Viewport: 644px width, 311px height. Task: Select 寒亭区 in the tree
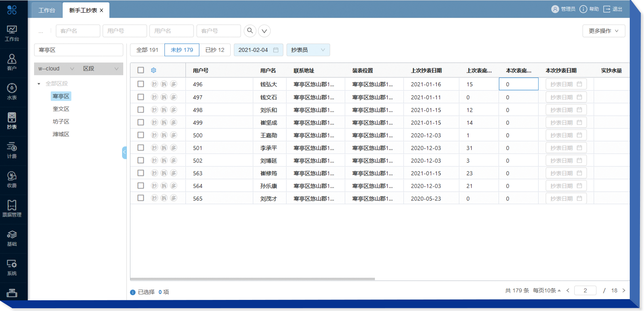click(61, 96)
